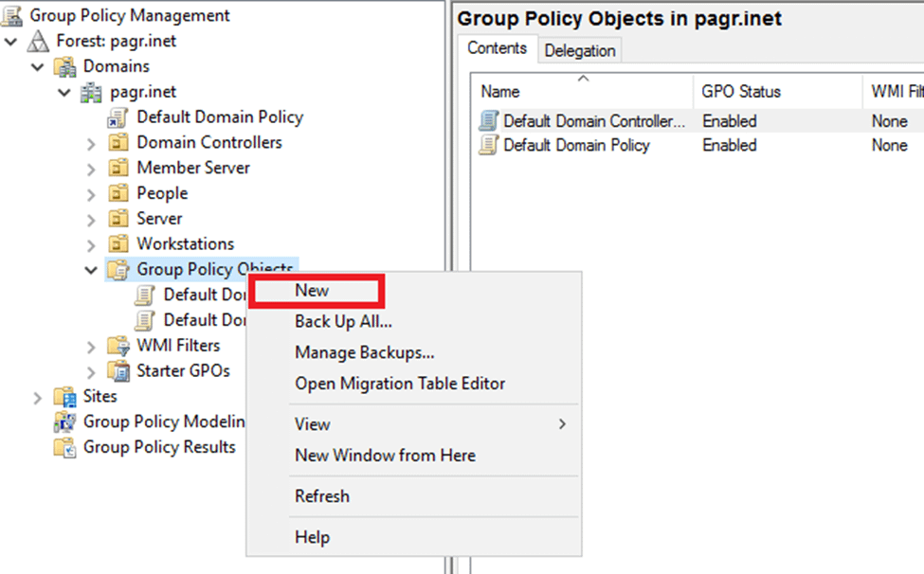
Task: Open the Starter GPOs icon
Action: pos(118,371)
